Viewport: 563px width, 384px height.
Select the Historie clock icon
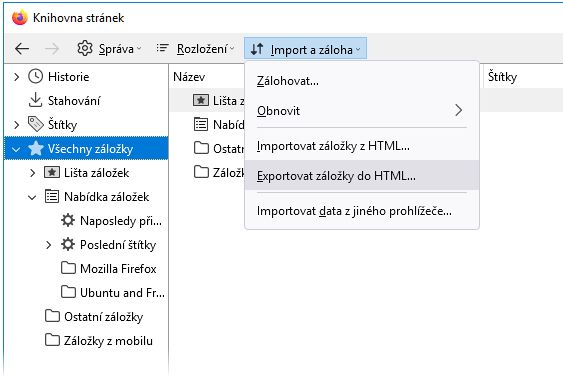[x=36, y=77]
